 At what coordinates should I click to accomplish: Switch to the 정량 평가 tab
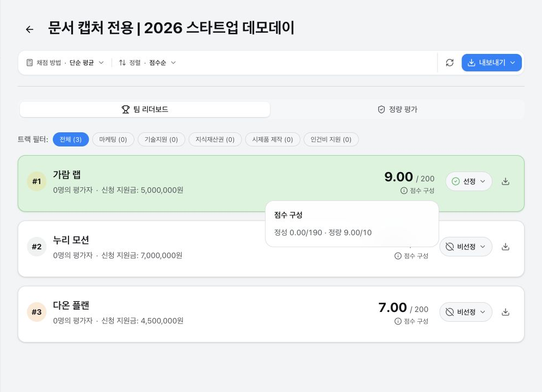397,109
